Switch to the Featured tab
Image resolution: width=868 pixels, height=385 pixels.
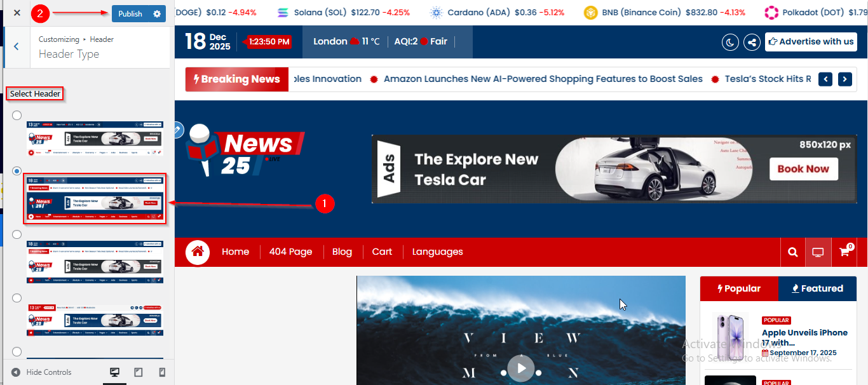pos(817,288)
